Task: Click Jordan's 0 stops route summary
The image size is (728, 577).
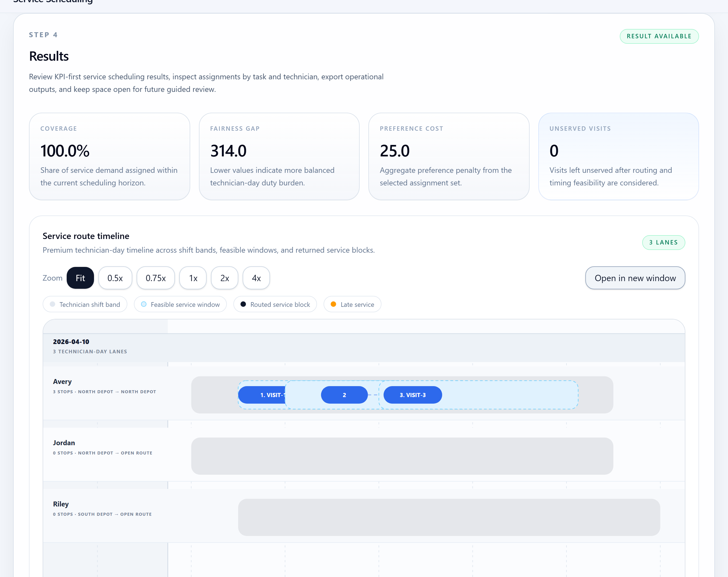Action: point(102,453)
